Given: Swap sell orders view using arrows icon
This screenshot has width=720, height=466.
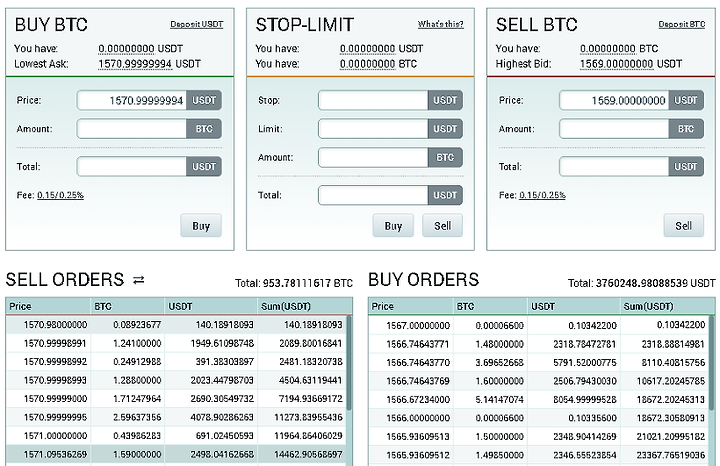Looking at the screenshot, I should 138,280.
